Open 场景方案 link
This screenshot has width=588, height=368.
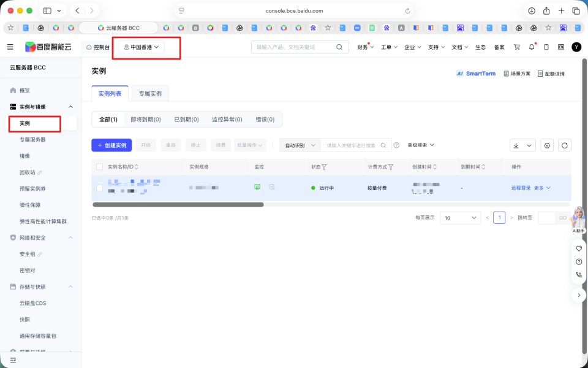(517, 74)
